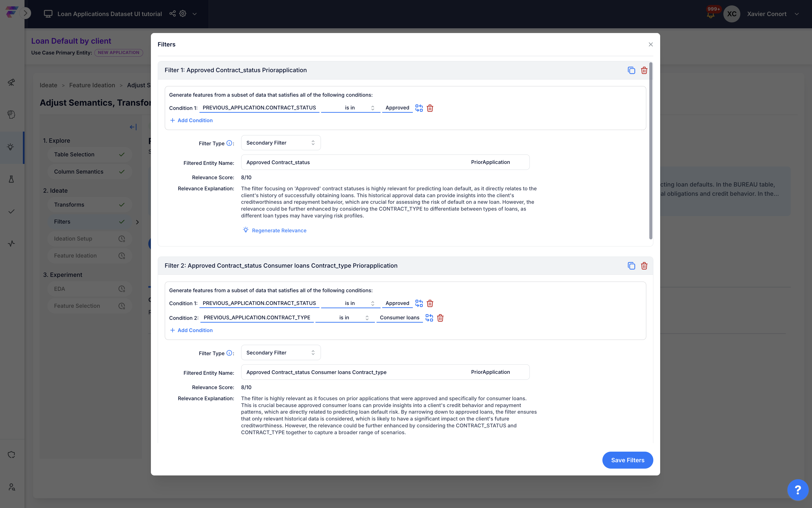
Task: Duplicate Filter 1 using the copy icon
Action: click(631, 70)
